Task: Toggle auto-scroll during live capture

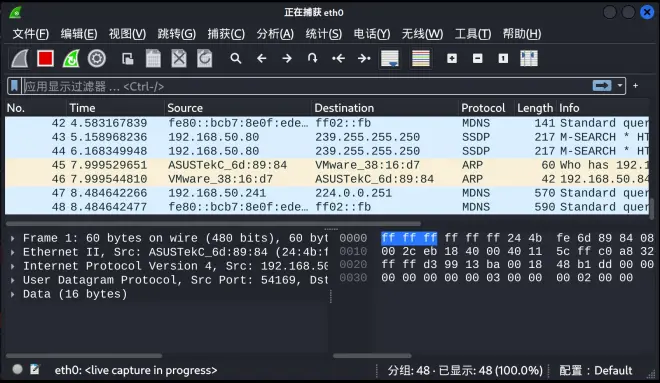Action: click(390, 59)
